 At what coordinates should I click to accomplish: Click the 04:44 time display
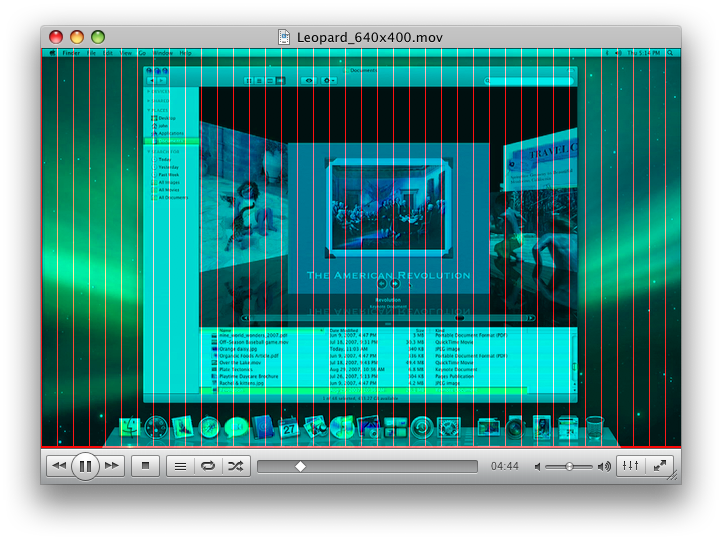pyautogui.click(x=505, y=466)
